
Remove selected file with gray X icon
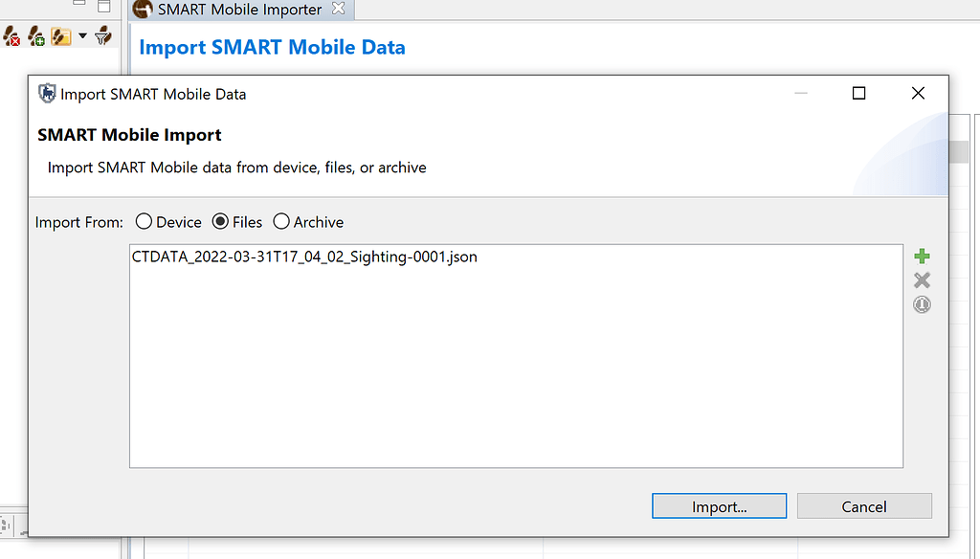pyautogui.click(x=922, y=280)
